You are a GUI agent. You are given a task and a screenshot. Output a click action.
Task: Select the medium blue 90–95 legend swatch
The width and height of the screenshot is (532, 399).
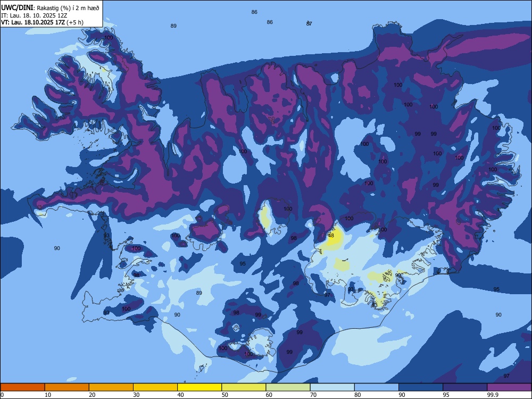click(421, 387)
